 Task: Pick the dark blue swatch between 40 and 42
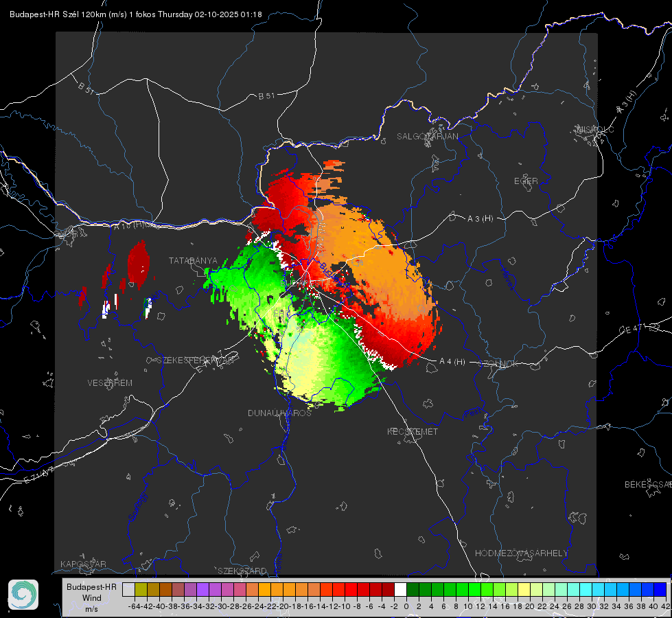pos(660,589)
